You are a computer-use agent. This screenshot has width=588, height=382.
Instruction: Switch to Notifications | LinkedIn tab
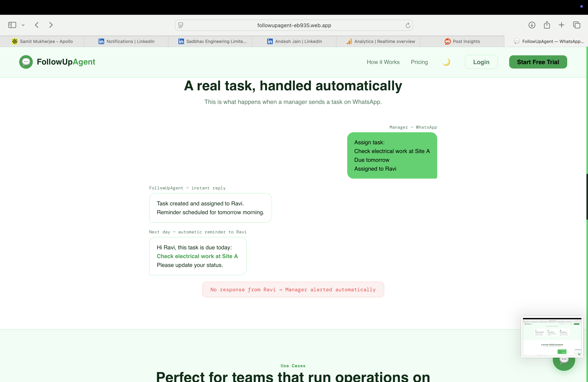(126, 42)
